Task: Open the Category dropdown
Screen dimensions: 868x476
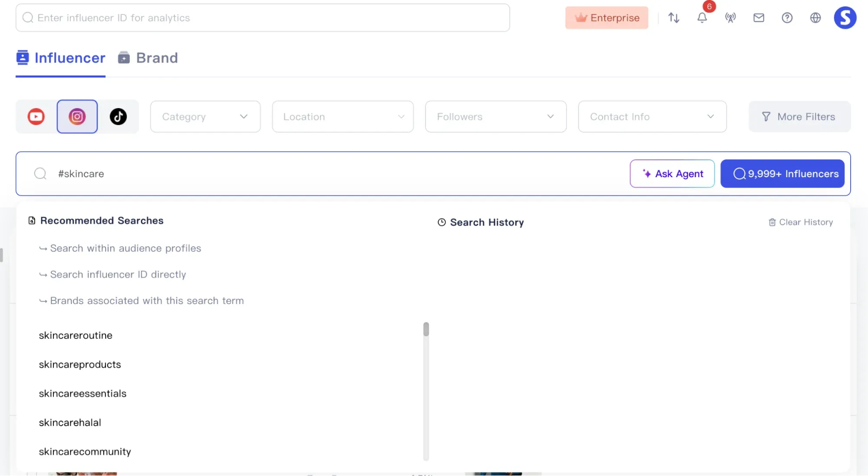Action: tap(205, 116)
